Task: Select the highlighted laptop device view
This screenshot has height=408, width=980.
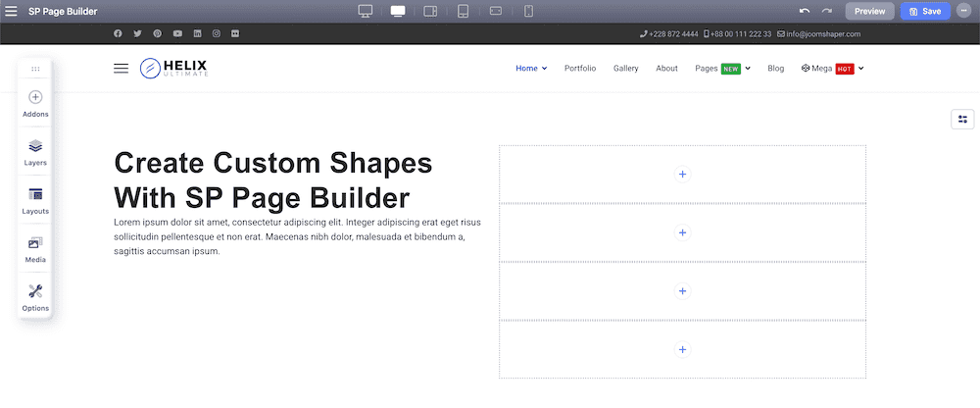Action: [x=398, y=11]
